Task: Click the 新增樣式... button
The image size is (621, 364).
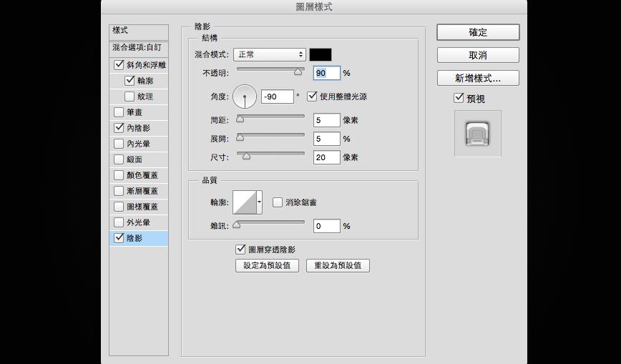Action: click(478, 78)
